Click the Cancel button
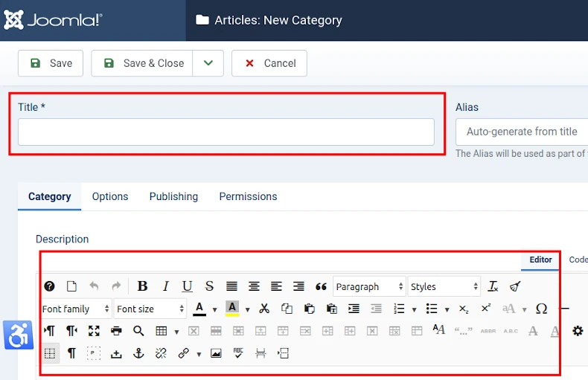Image resolution: width=588 pixels, height=380 pixels. point(269,63)
